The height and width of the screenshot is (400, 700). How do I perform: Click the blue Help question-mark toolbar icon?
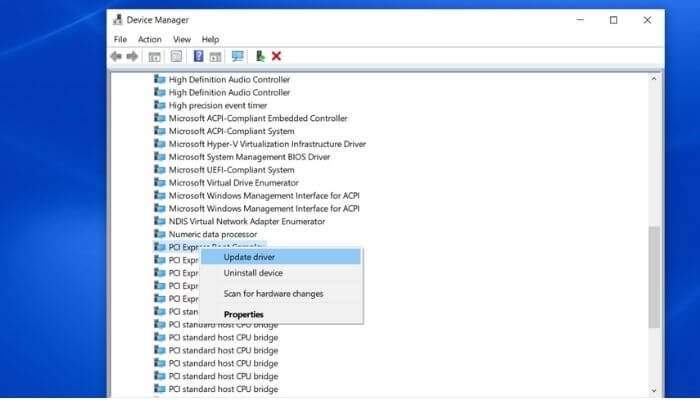point(198,56)
